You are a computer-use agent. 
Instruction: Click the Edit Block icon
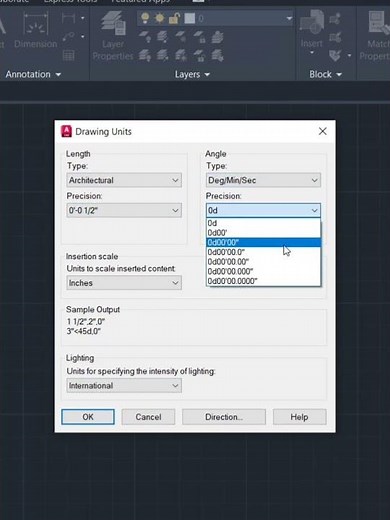point(335,36)
